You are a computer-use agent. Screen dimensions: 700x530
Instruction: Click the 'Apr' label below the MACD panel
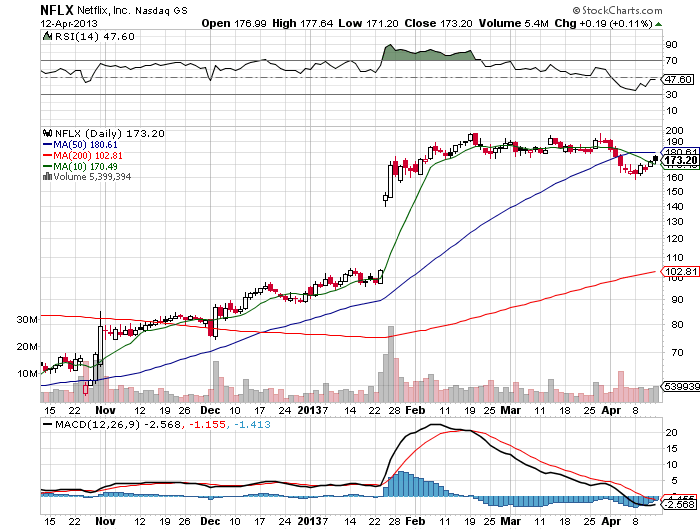[x=611, y=521]
